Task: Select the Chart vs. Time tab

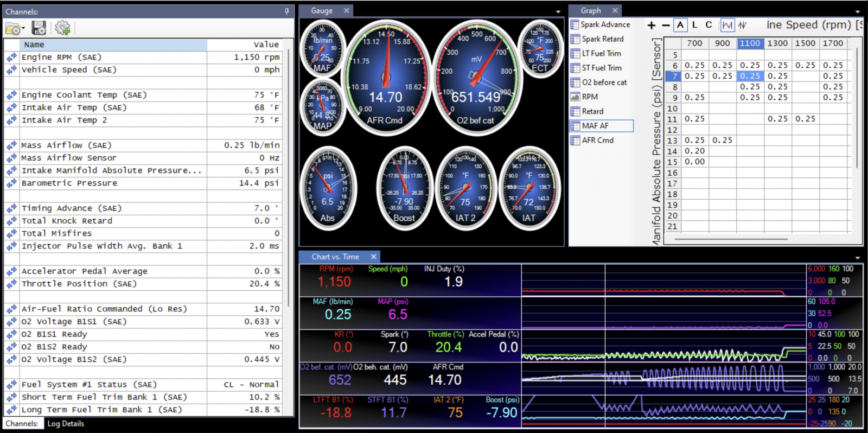Action: tap(335, 257)
